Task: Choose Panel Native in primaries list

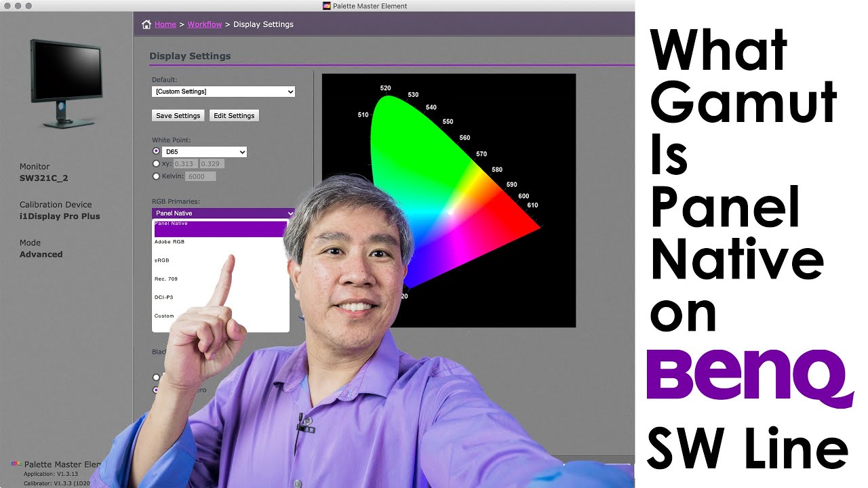Action: pyautogui.click(x=220, y=228)
